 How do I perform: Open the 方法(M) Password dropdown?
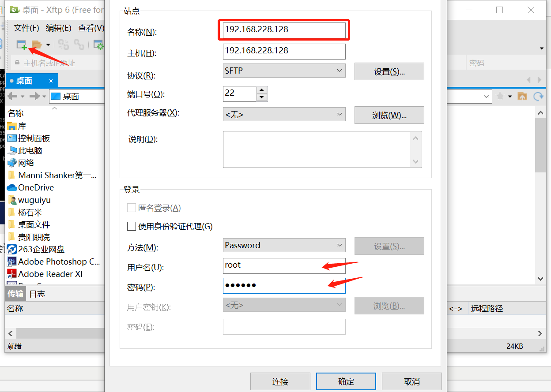(284, 245)
